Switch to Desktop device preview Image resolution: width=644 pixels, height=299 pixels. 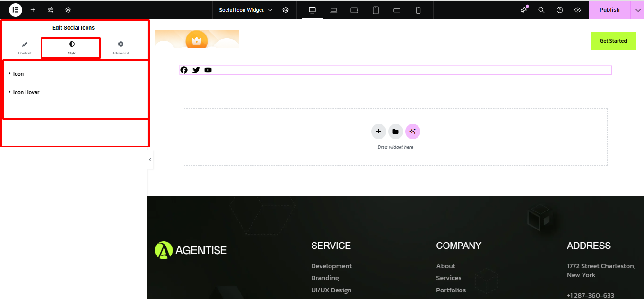click(x=312, y=10)
